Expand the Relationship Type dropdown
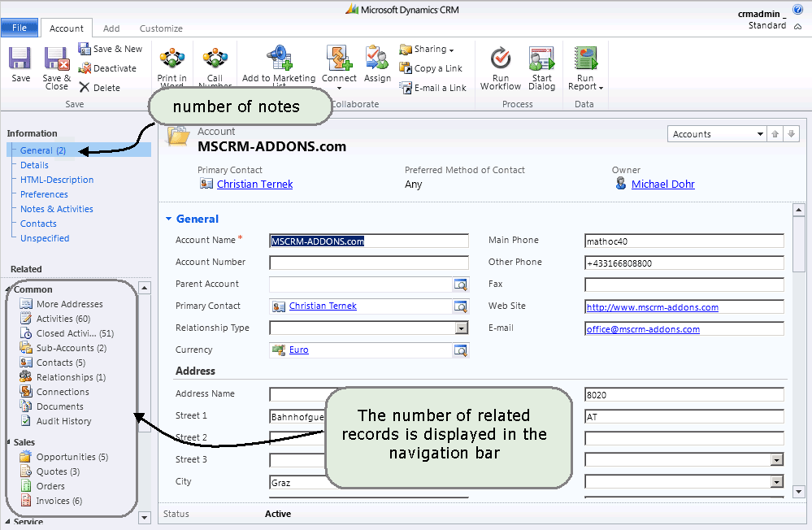Screen dimensions: 812x530 click(x=461, y=328)
